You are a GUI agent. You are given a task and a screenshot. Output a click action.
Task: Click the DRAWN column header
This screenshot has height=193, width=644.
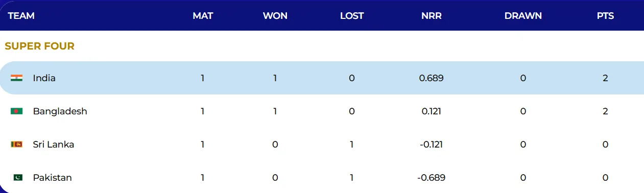(x=523, y=16)
